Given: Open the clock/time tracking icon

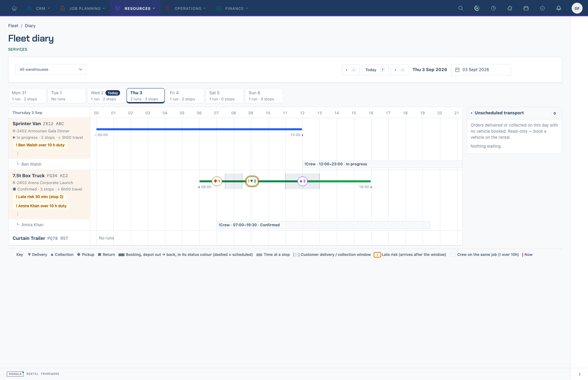Looking at the screenshot, I should [x=493, y=8].
